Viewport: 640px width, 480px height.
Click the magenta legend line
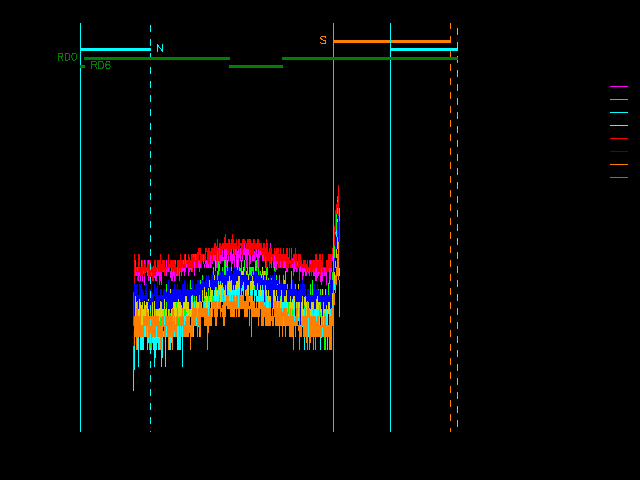pyautogui.click(x=619, y=87)
